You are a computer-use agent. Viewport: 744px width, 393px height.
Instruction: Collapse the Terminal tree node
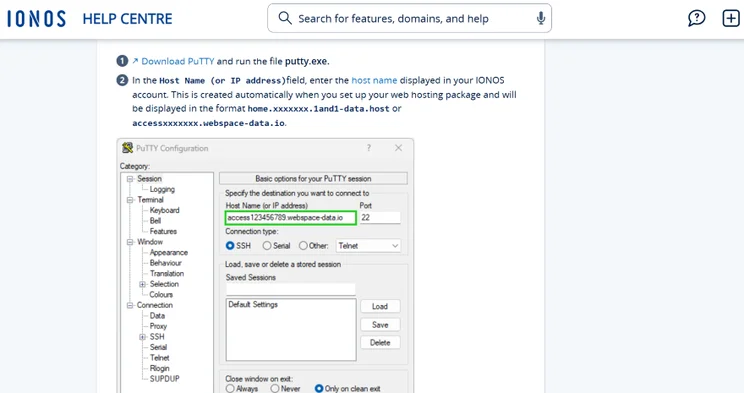tap(130, 200)
